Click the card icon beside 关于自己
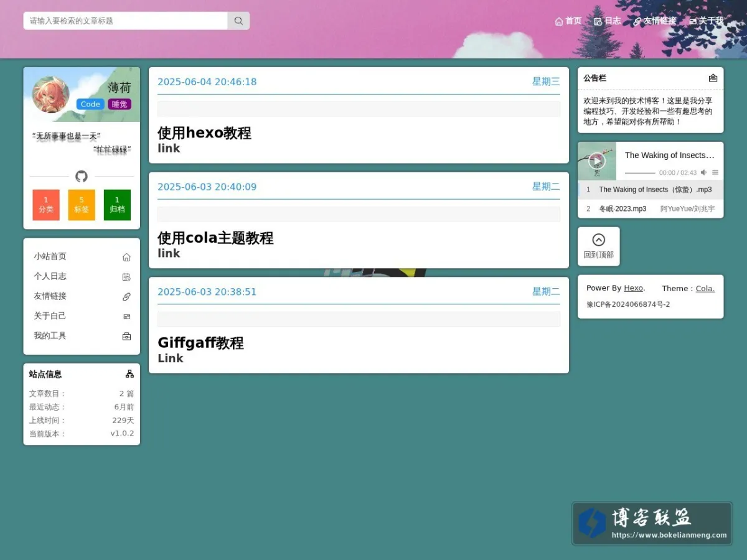This screenshot has width=747, height=560. tap(126, 317)
